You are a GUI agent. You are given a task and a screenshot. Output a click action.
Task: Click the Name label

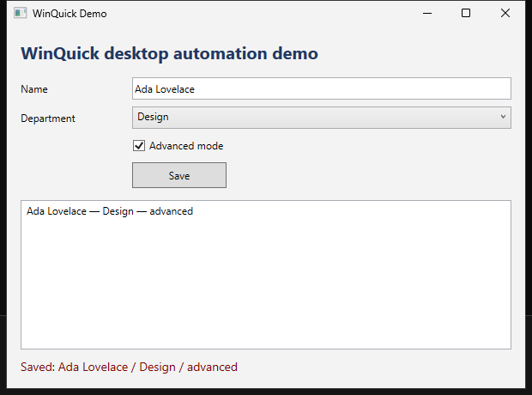(34, 89)
